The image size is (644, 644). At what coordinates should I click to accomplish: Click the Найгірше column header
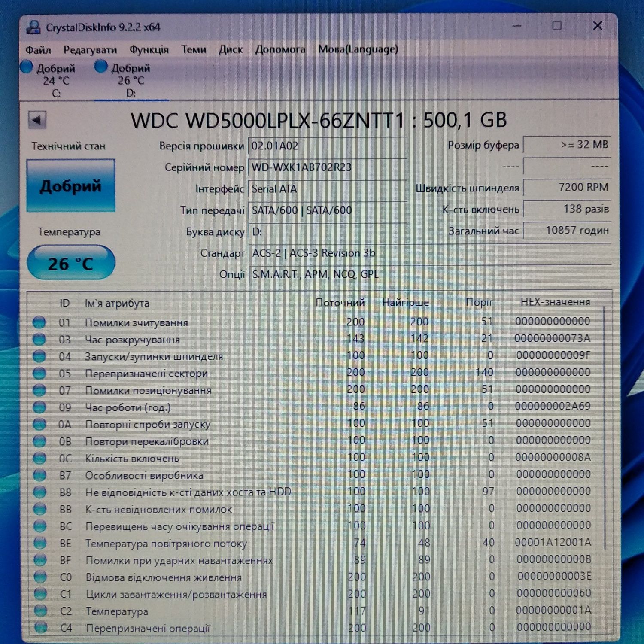(405, 302)
